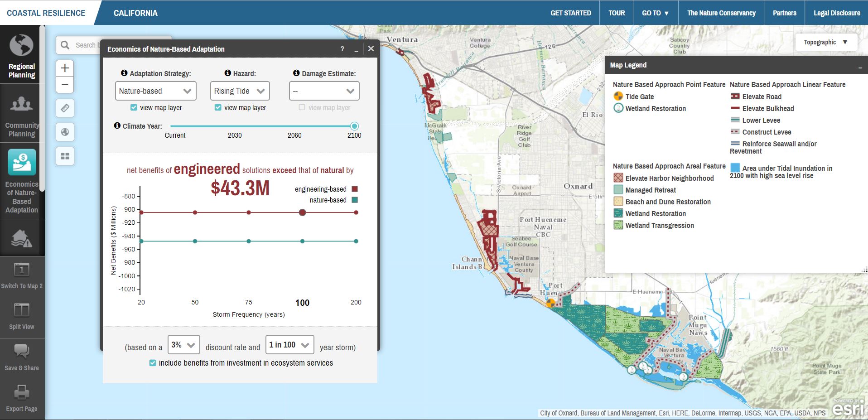
Task: Click the Switch To Map 2 icon
Action: (21, 270)
